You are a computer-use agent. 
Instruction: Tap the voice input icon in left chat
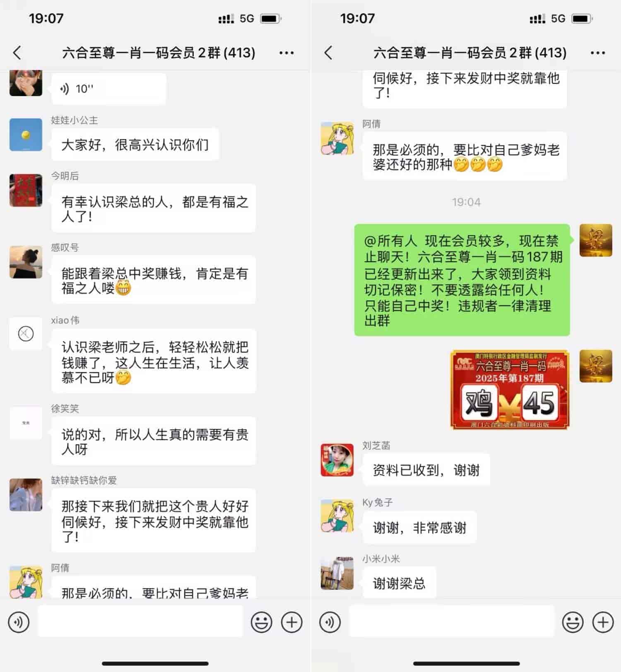pos(19,622)
